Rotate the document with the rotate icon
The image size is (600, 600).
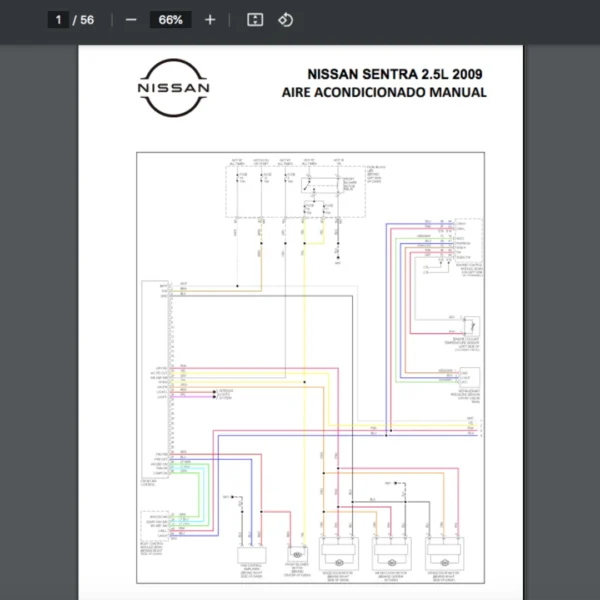(286, 20)
